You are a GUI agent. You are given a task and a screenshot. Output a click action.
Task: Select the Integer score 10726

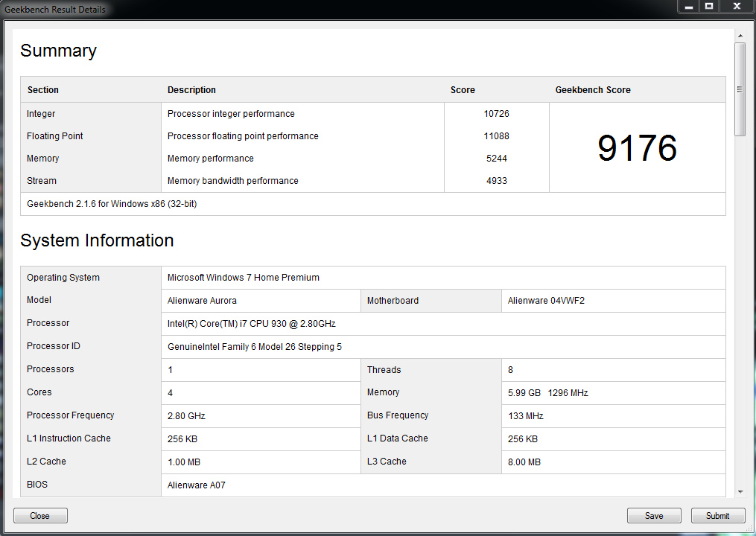496,114
